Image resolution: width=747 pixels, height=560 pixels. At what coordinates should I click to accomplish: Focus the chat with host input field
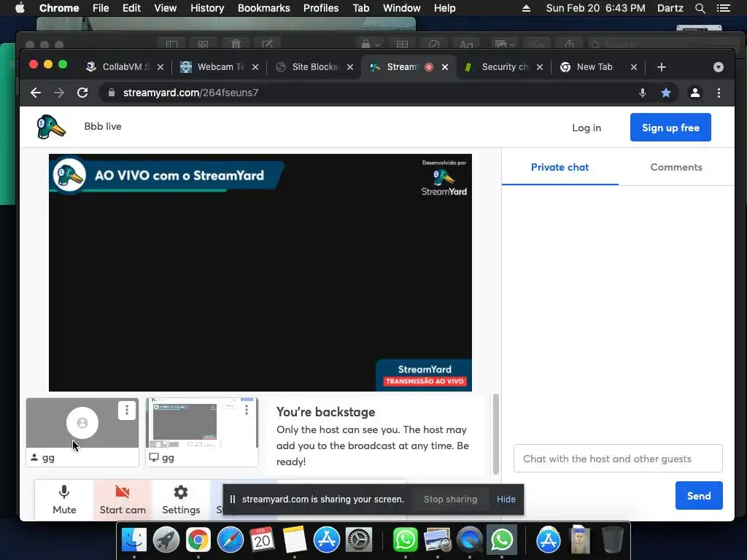618,459
